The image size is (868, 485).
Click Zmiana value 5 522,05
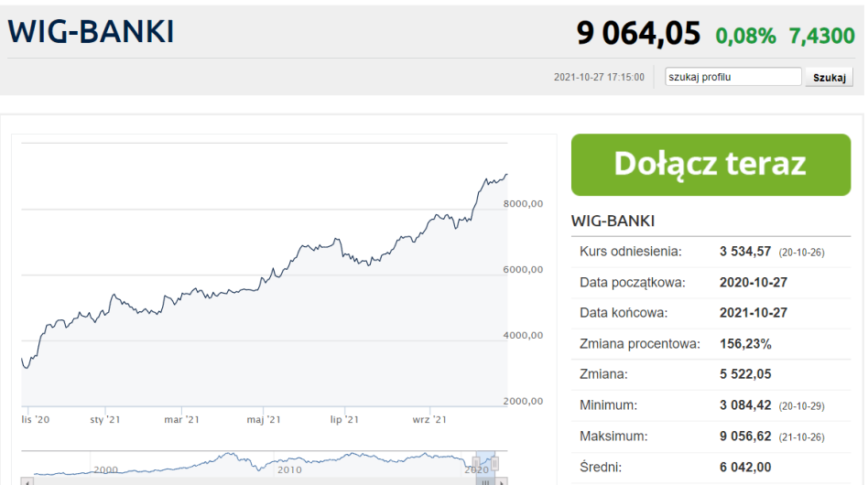[745, 374]
